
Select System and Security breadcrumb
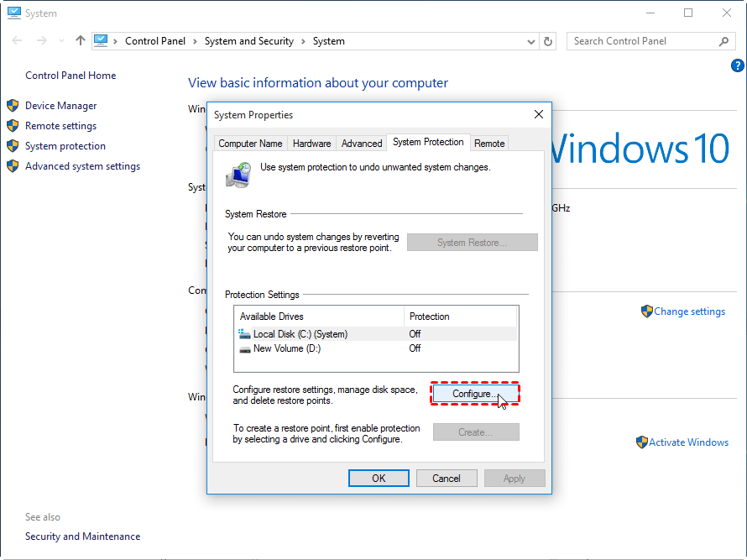[x=249, y=41]
